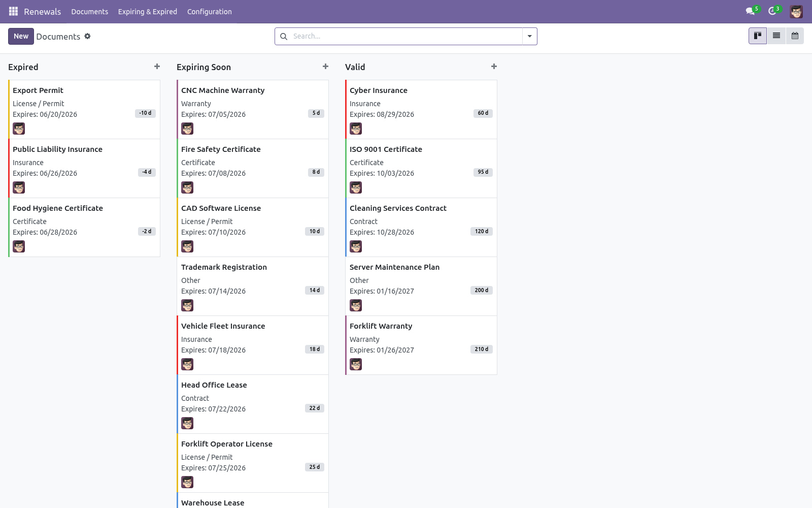Open the Fire Safety Certificate card
The width and height of the screenshot is (812, 508).
coord(253,169)
